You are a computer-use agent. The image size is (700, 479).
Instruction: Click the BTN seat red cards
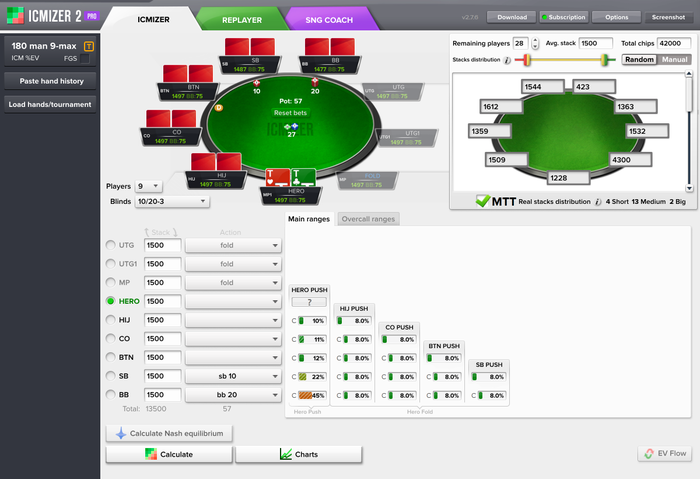click(188, 74)
